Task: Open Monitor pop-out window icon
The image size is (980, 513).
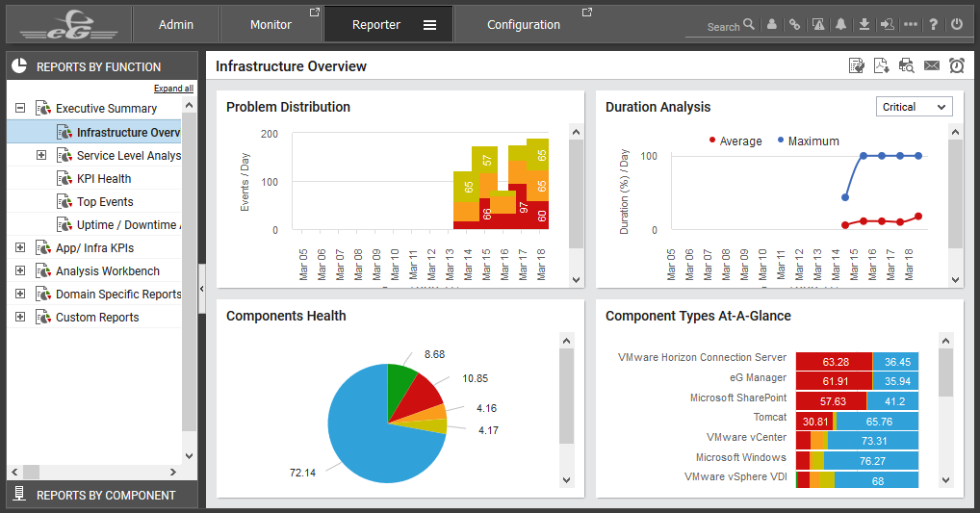Action: [x=315, y=12]
